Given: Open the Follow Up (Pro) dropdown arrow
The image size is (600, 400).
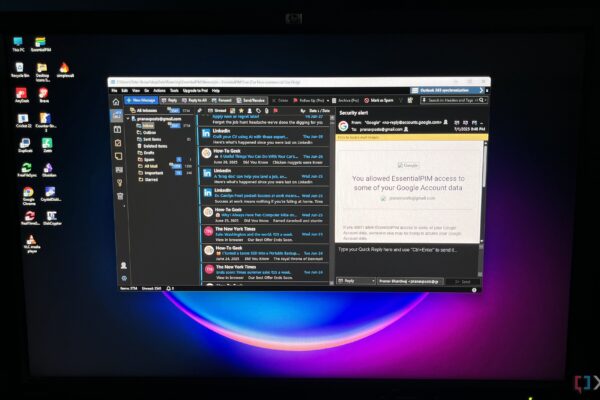Looking at the screenshot, I should click(x=328, y=100).
